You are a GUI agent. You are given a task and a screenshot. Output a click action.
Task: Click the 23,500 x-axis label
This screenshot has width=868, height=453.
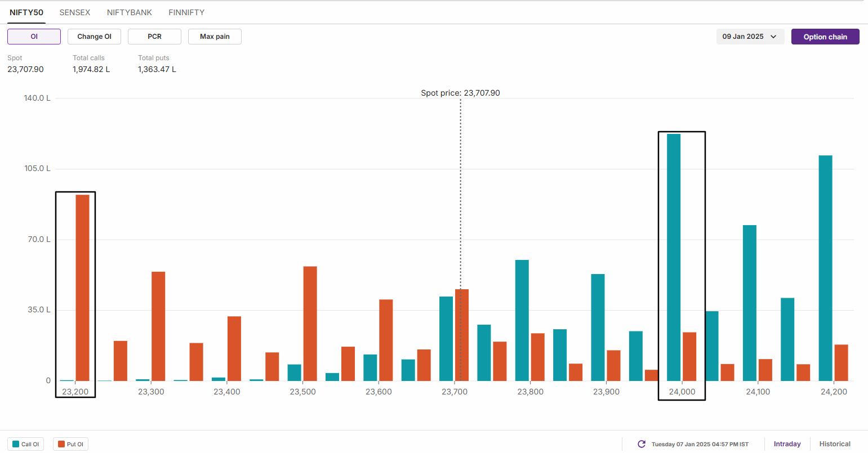click(x=302, y=392)
